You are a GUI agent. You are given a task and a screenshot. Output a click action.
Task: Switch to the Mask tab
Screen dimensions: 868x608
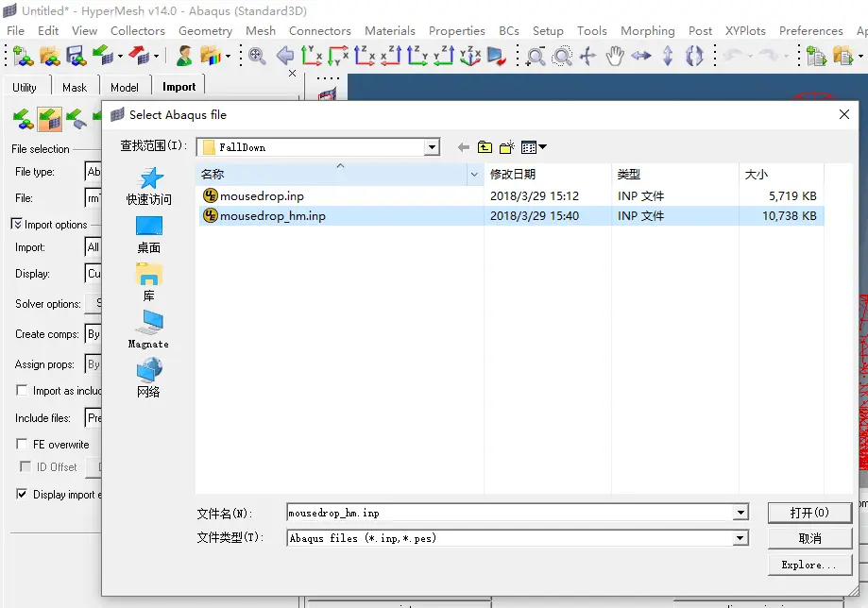75,88
